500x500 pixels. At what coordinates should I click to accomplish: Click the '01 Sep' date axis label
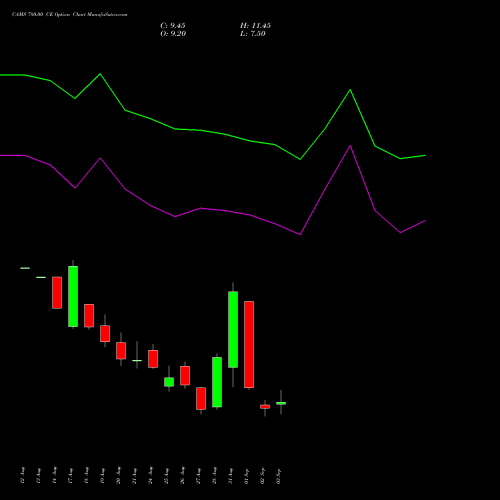coord(247,476)
